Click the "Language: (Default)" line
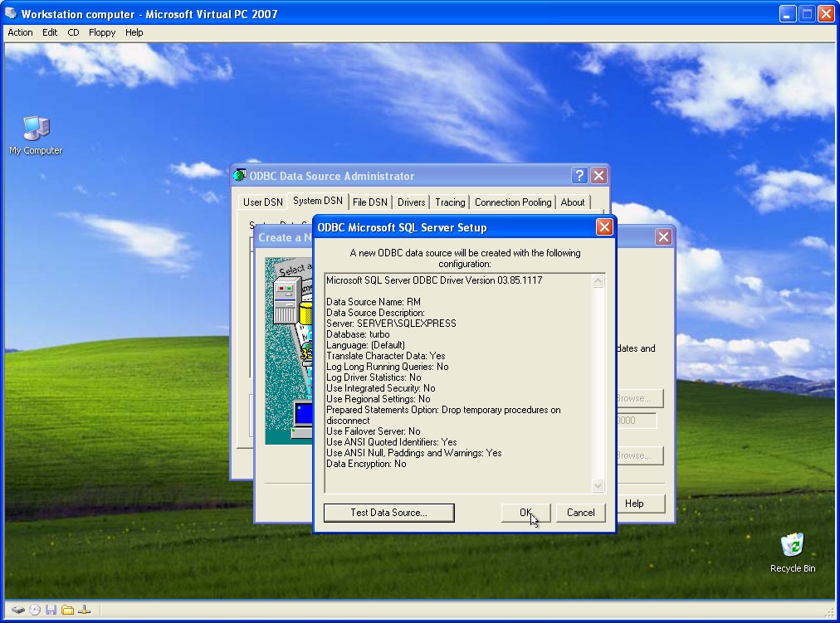The height and width of the screenshot is (623, 840). tap(365, 345)
